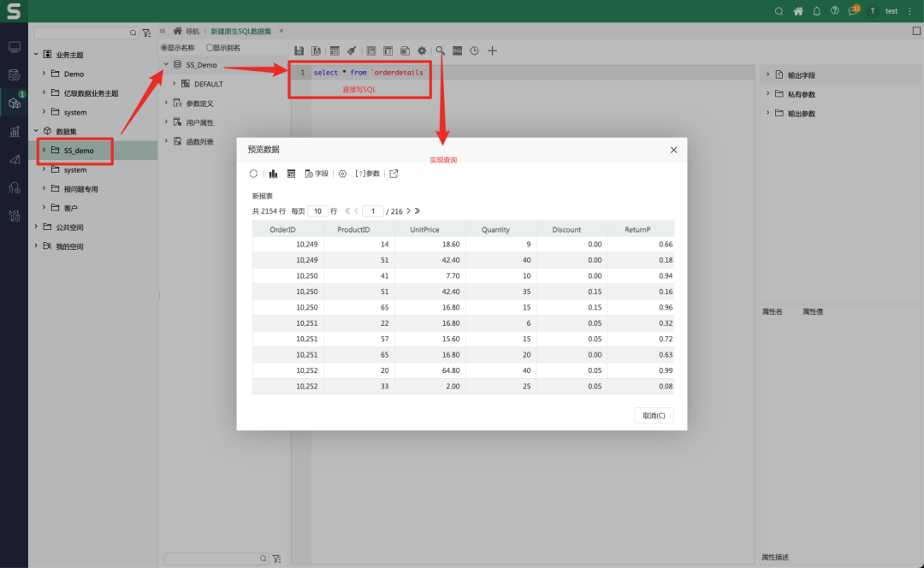This screenshot has height=568, width=924.
Task: Open messages icon with badge 11
Action: [853, 10]
